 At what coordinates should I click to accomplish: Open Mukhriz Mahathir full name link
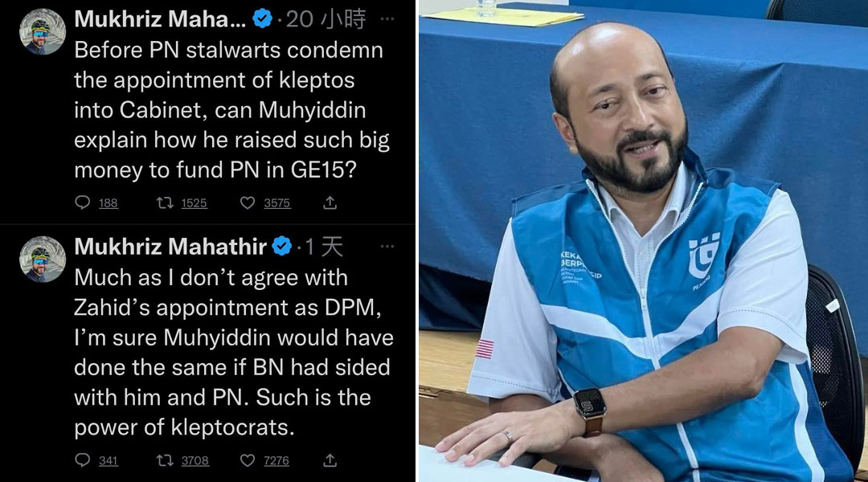pos(170,247)
